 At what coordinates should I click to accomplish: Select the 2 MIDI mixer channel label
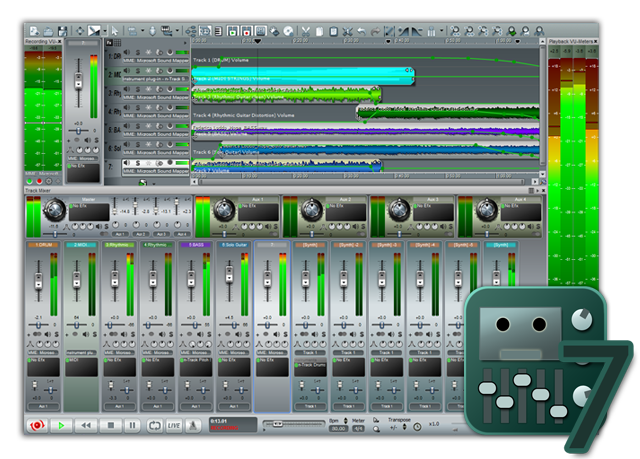pyautogui.click(x=81, y=245)
